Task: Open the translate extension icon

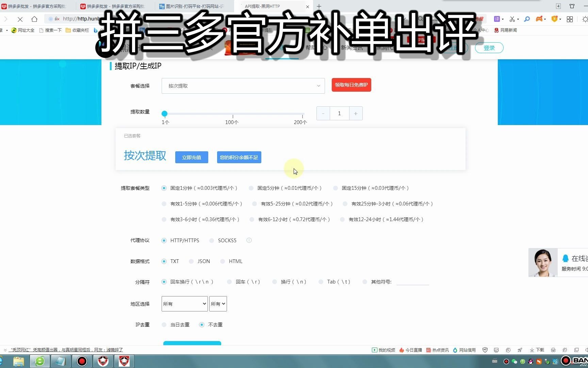Action: [x=497, y=19]
